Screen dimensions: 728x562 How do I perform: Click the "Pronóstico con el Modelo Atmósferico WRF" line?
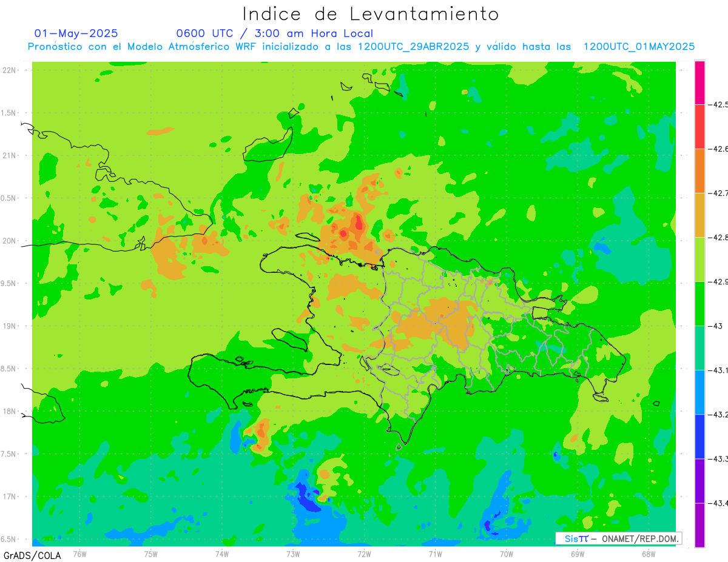(361, 47)
